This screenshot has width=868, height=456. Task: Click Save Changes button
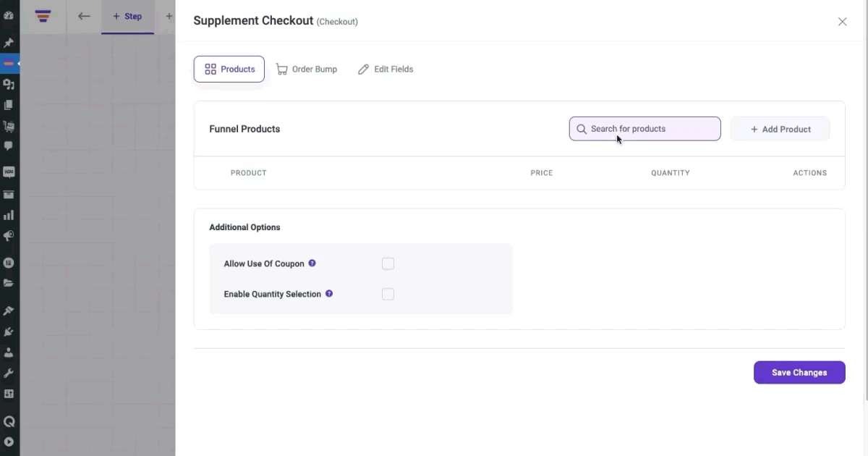tap(799, 373)
